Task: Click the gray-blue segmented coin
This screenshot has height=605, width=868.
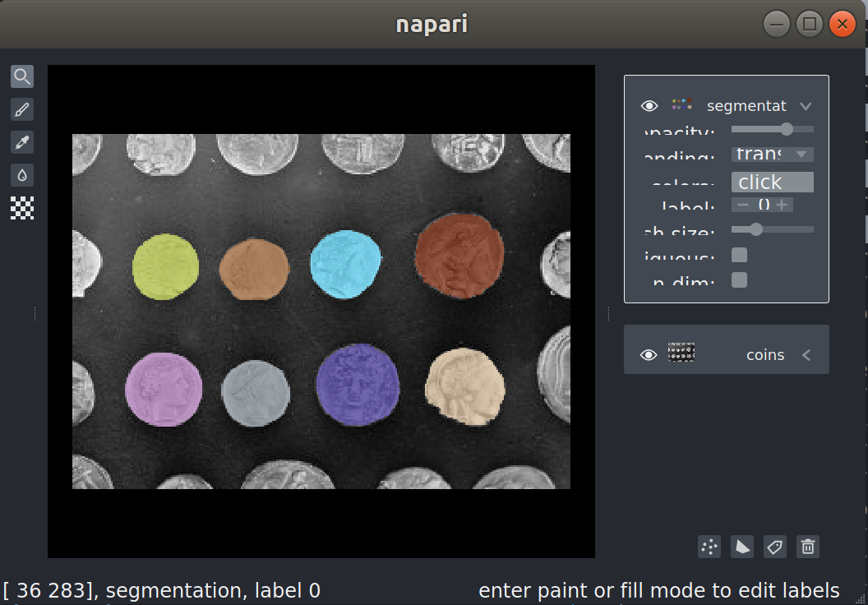Action: [255, 394]
